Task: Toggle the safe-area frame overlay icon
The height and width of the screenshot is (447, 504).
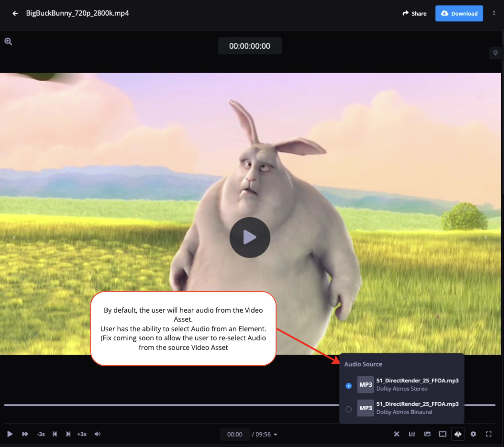Action: tap(442, 434)
